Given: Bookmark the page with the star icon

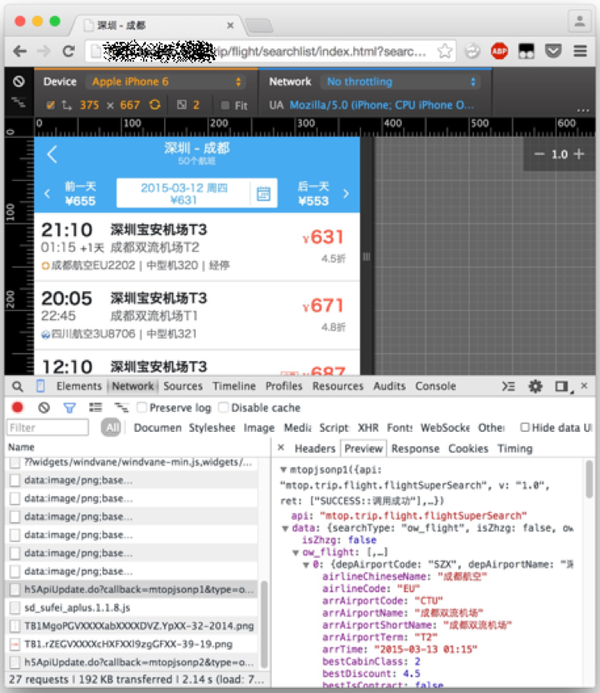Looking at the screenshot, I should click(445, 51).
